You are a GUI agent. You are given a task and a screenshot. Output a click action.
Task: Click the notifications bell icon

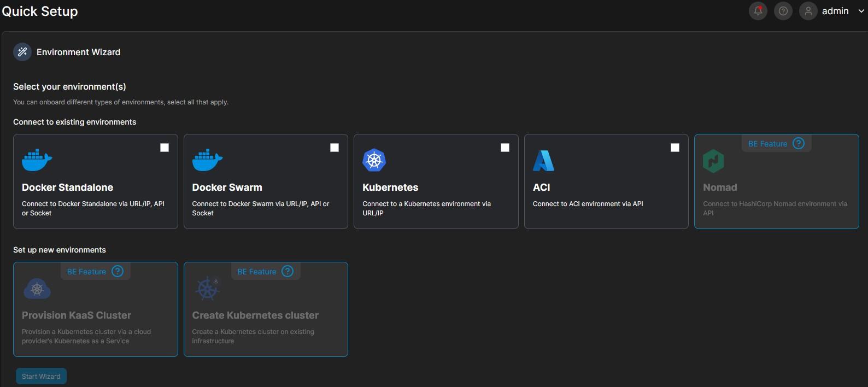click(x=758, y=11)
